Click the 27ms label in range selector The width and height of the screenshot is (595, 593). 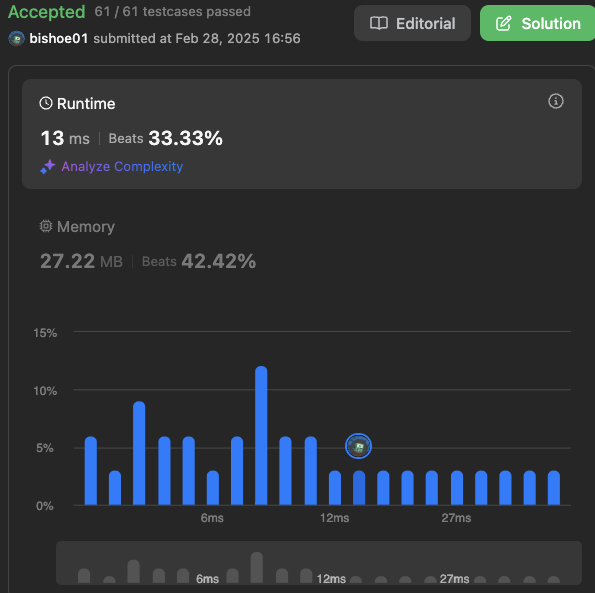[x=454, y=579]
